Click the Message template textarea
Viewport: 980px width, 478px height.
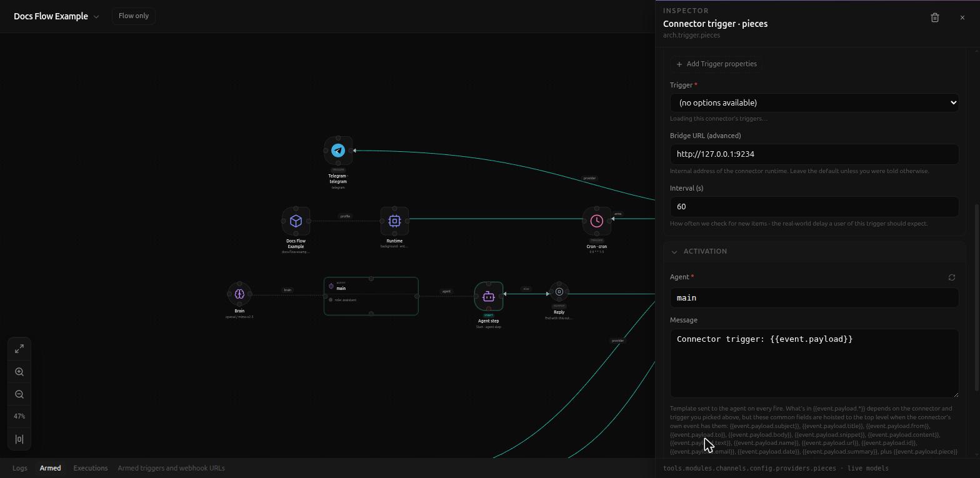tap(814, 363)
